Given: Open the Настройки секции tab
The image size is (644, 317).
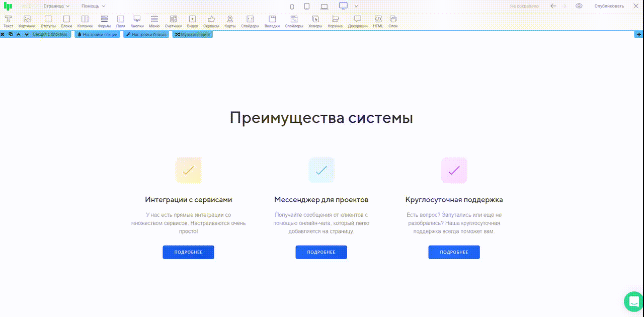Looking at the screenshot, I should [x=98, y=35].
